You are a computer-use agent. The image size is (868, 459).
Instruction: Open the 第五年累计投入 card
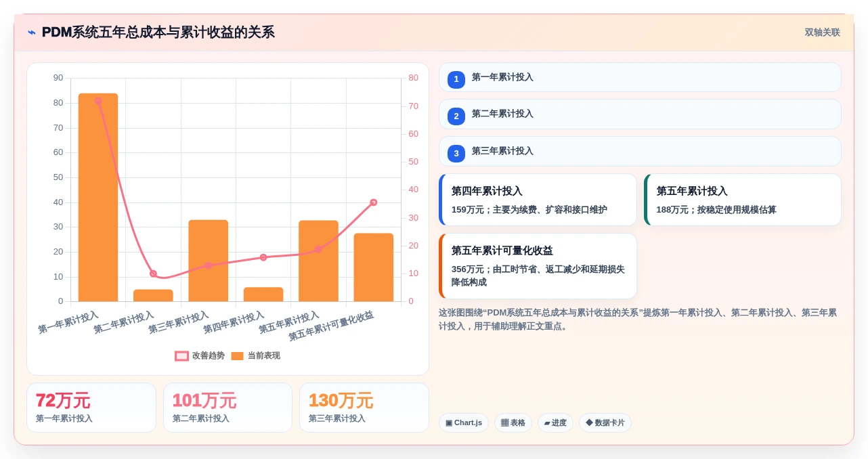coord(743,200)
